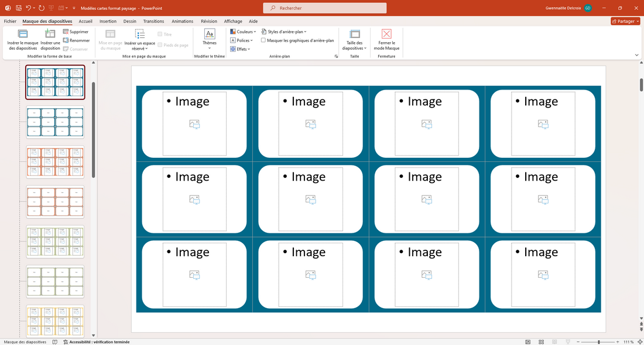
Task: Toggle the Titre checkbox
Action: [160, 34]
